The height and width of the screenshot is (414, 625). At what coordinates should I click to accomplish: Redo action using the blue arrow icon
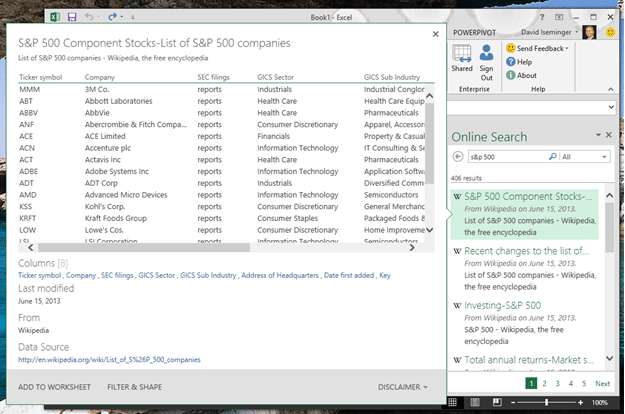[112, 17]
